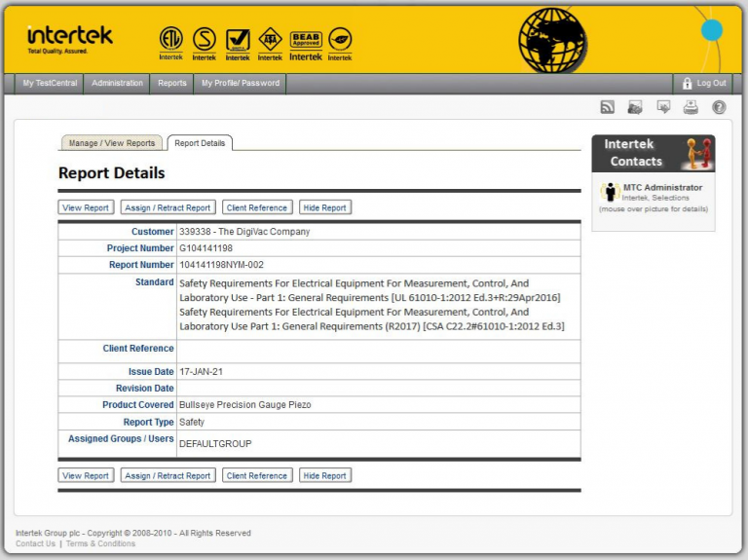Click the lock icon beside Log Out
748x560 pixels.
click(687, 84)
